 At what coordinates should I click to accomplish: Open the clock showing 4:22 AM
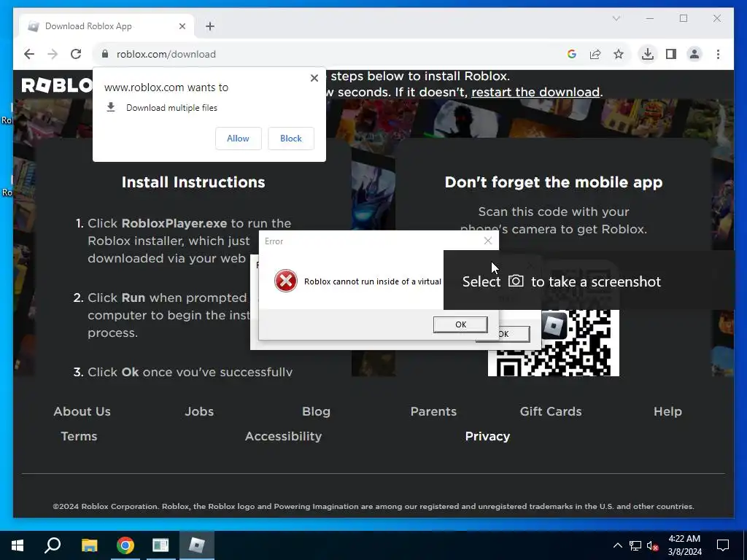coord(684,545)
